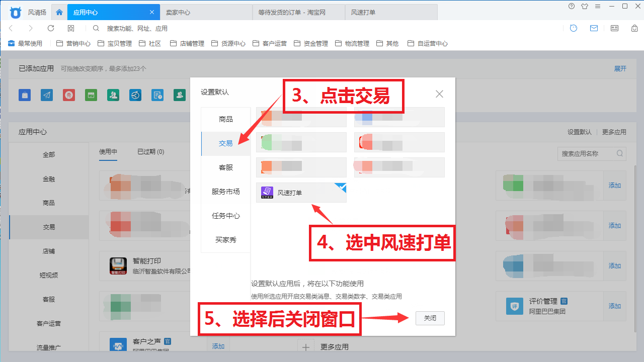Select 交易 category in the dialog

point(226,143)
